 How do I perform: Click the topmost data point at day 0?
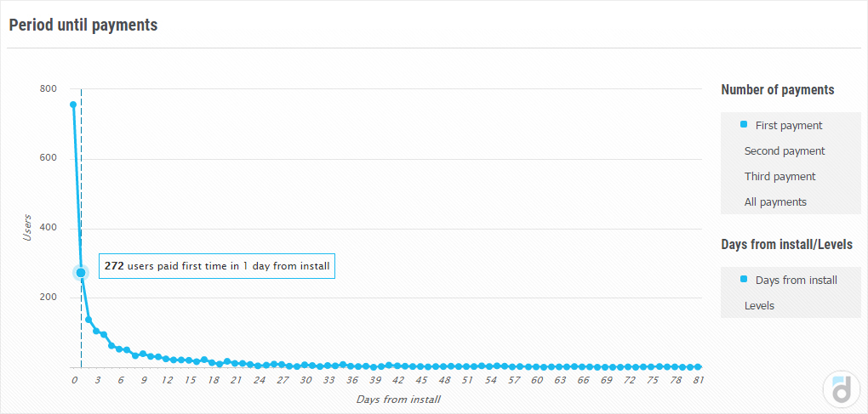pyautogui.click(x=73, y=105)
